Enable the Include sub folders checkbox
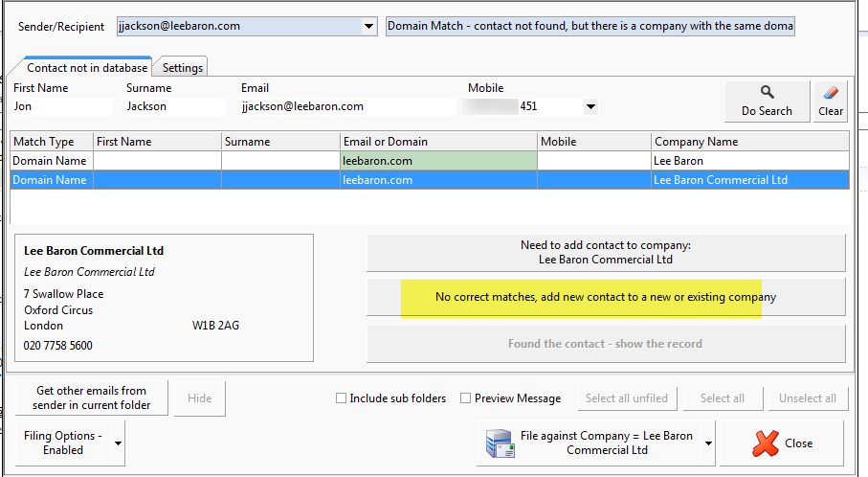 [342, 398]
